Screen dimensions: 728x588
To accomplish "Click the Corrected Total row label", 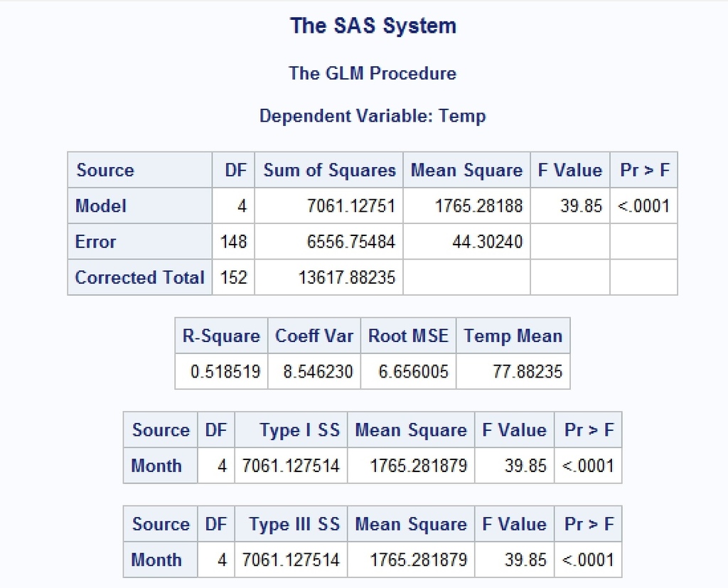I will (x=139, y=277).
